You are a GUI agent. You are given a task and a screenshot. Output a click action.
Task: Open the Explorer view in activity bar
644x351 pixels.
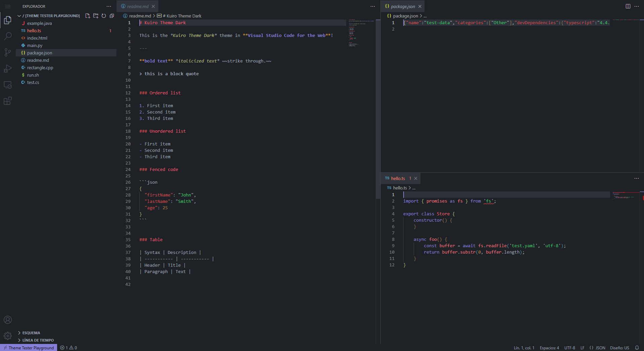pos(8,20)
